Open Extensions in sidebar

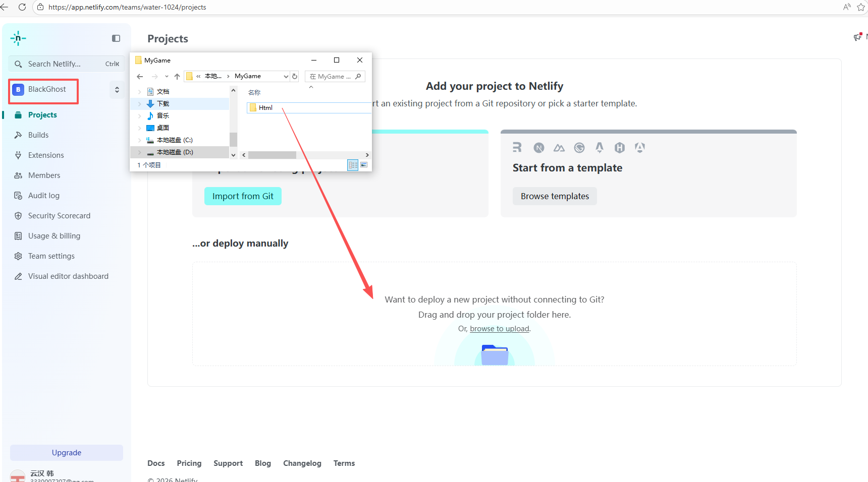[46, 155]
